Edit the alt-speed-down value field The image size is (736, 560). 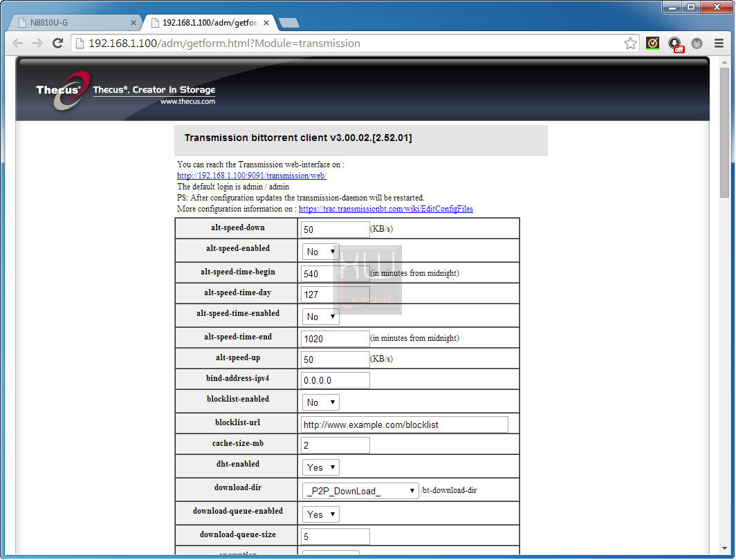click(335, 230)
